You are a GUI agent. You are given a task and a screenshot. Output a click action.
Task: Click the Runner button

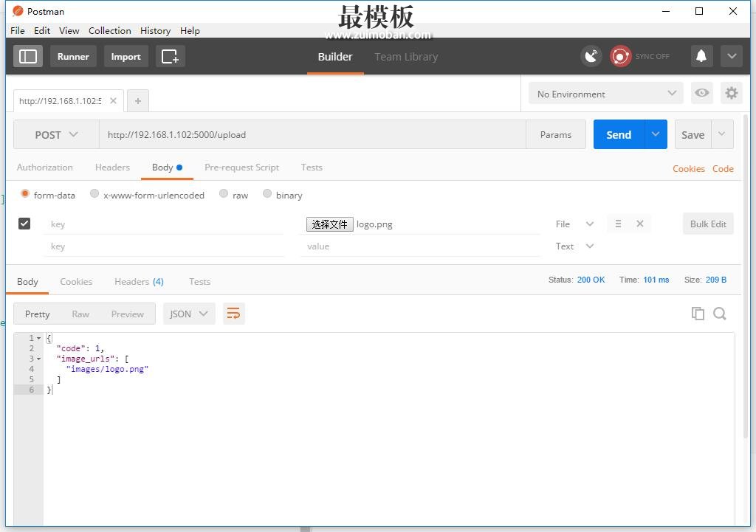click(x=73, y=56)
